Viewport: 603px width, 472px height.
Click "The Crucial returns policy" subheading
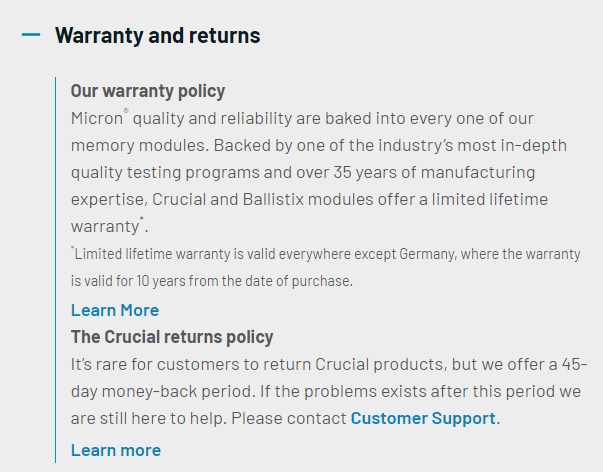pos(171,337)
